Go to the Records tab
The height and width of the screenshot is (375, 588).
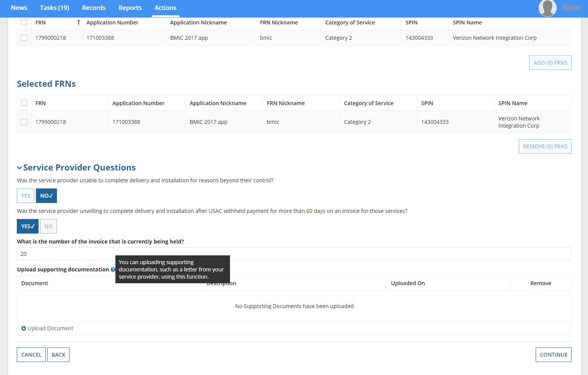tap(94, 8)
